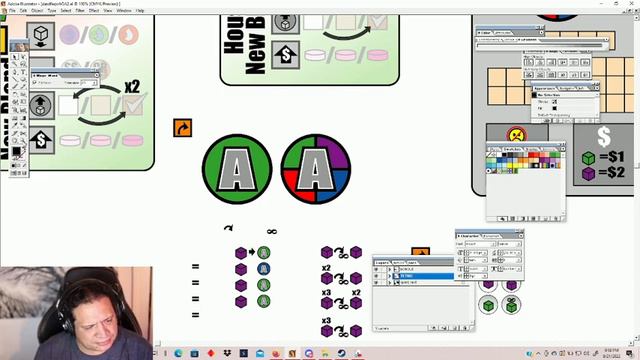
Task: Pick the red swatch in Swatches panel
Action: [531, 155]
